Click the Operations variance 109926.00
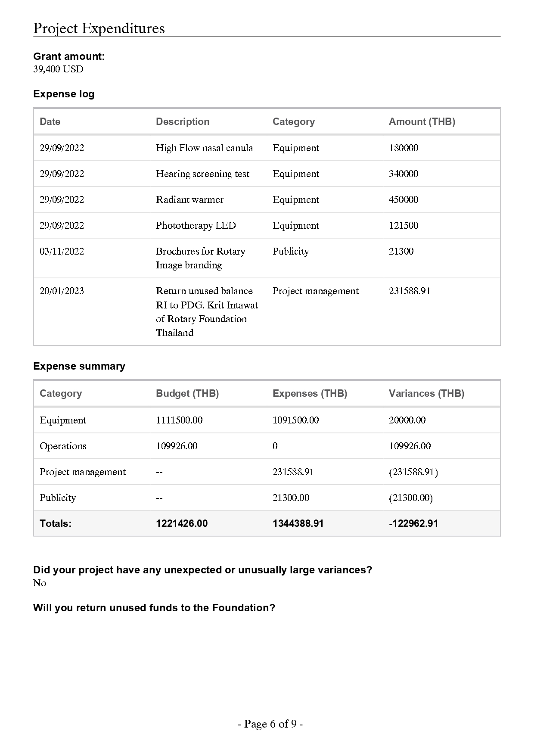 [x=410, y=446]
